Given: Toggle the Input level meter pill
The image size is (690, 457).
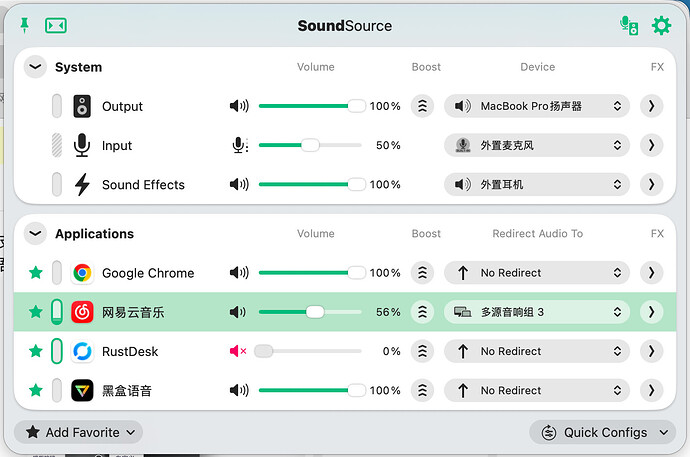Looking at the screenshot, I should pyautogui.click(x=57, y=145).
